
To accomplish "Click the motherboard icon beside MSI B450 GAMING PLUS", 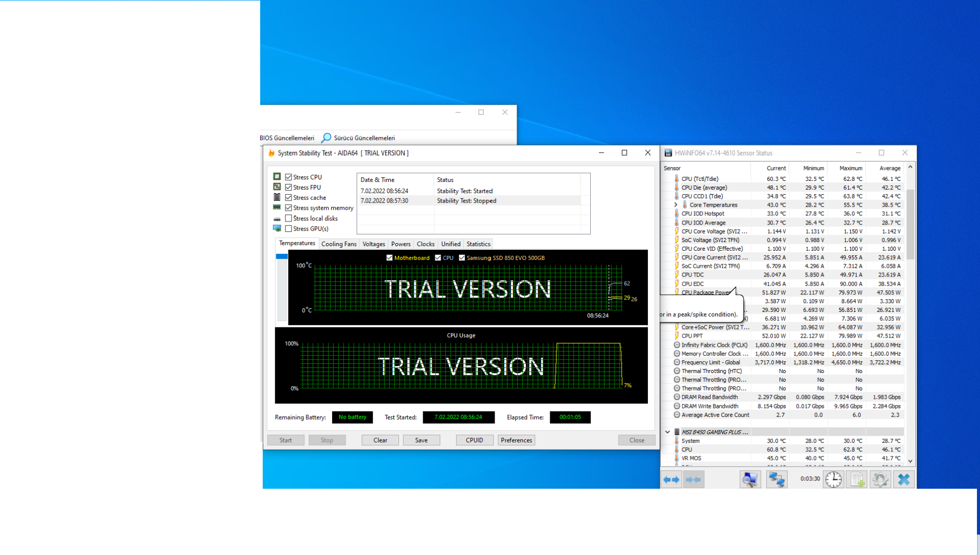I will 677,432.
